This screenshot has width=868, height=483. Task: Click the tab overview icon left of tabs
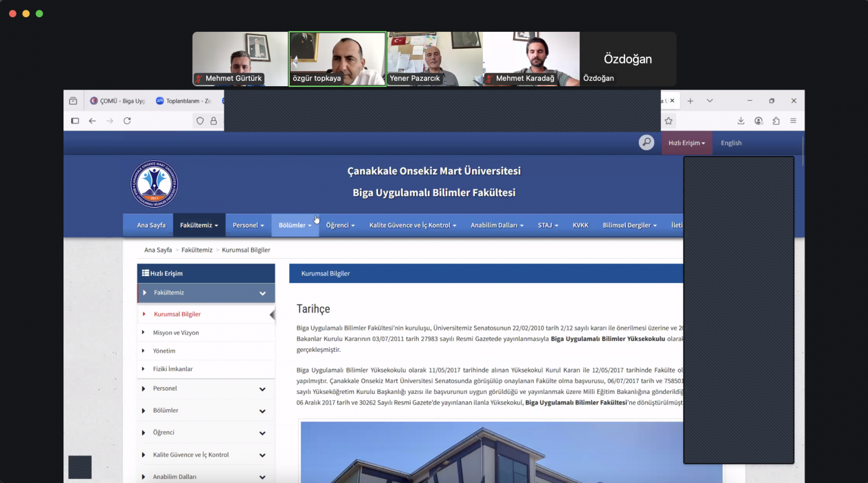[73, 101]
